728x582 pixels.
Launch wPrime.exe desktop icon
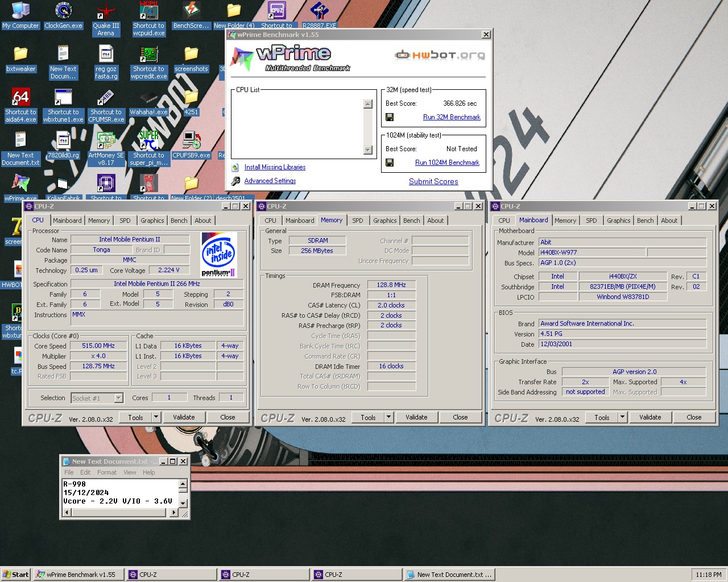click(20, 189)
